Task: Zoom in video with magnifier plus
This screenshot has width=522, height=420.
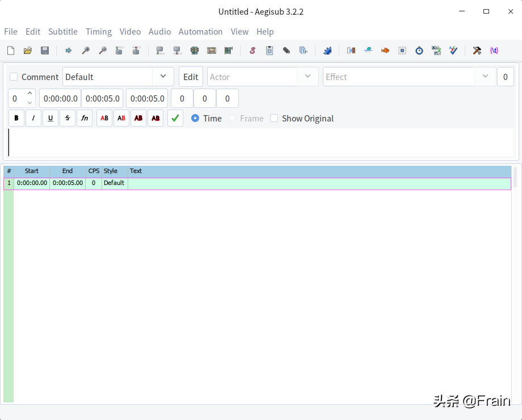Action: (86, 51)
